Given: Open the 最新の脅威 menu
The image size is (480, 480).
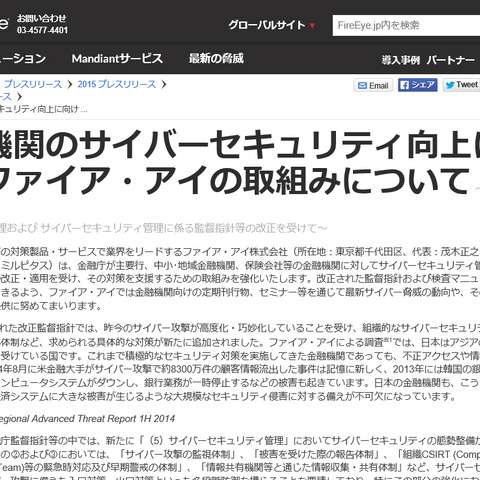Looking at the screenshot, I should click(216, 58).
